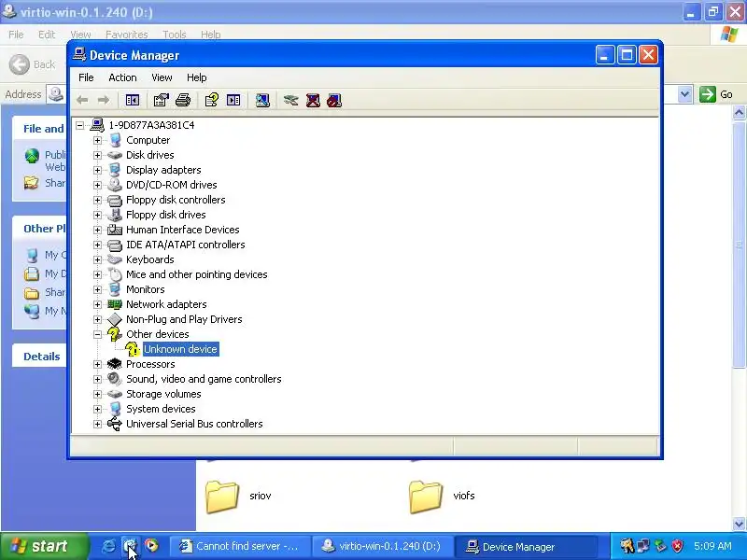Open Internet Explorer from Quick Launch
This screenshot has height=560, width=747.
[109, 546]
